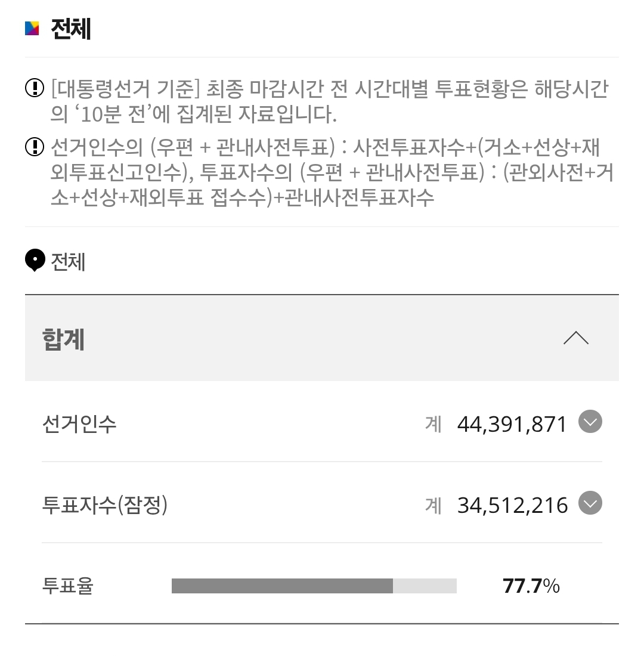Click the black location pin icon
644x656 pixels.
point(35,261)
